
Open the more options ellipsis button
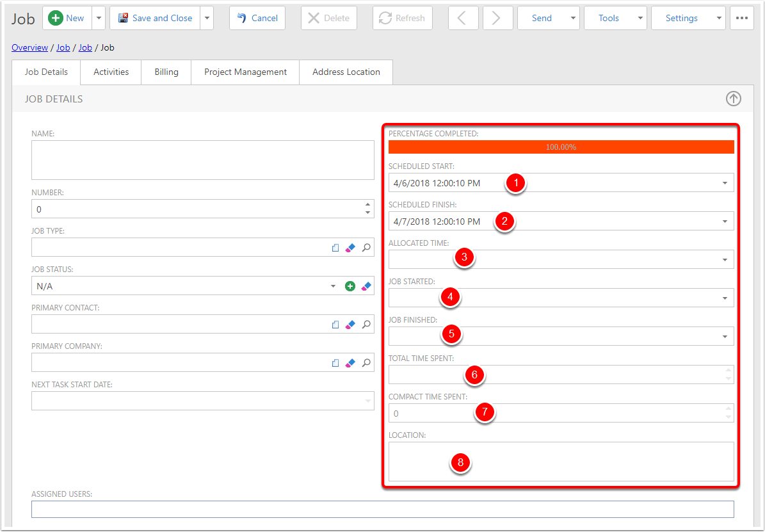[x=741, y=18]
